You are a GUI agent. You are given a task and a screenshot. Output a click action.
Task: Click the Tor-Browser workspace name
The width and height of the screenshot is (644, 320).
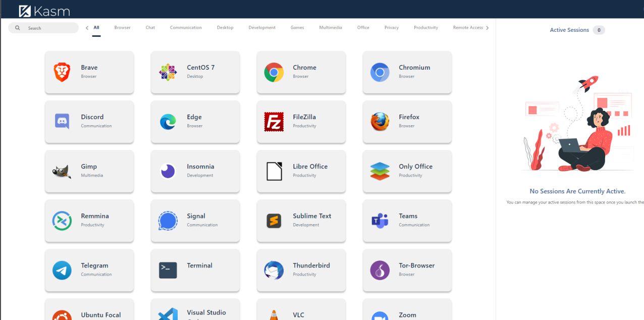[x=417, y=265]
